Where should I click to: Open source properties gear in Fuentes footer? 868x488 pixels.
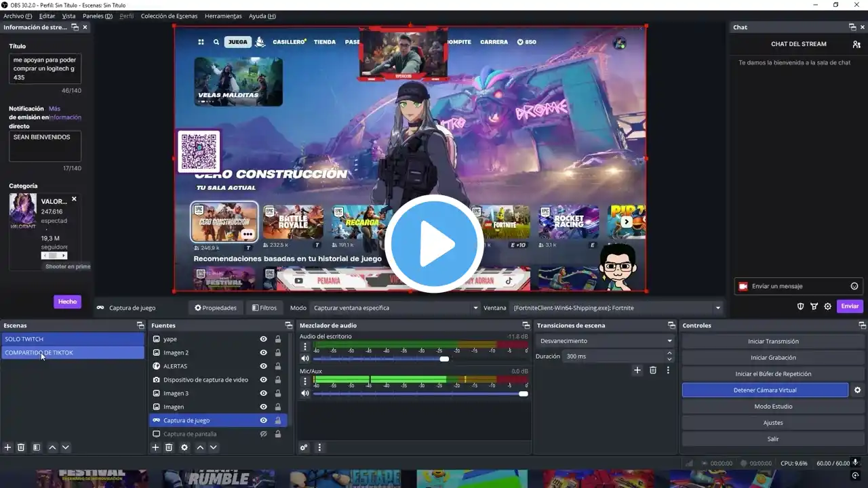pos(184,447)
